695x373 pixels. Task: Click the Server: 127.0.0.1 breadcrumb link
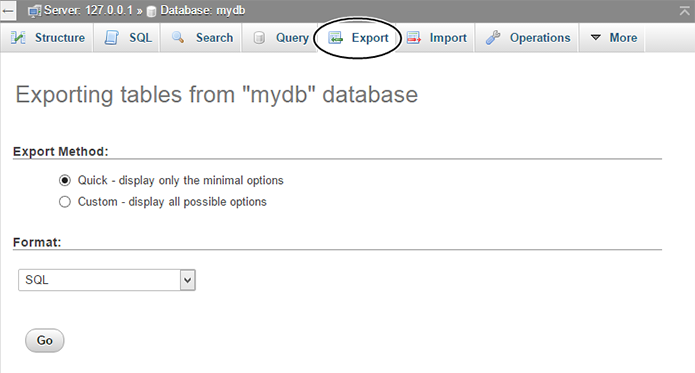(x=88, y=10)
